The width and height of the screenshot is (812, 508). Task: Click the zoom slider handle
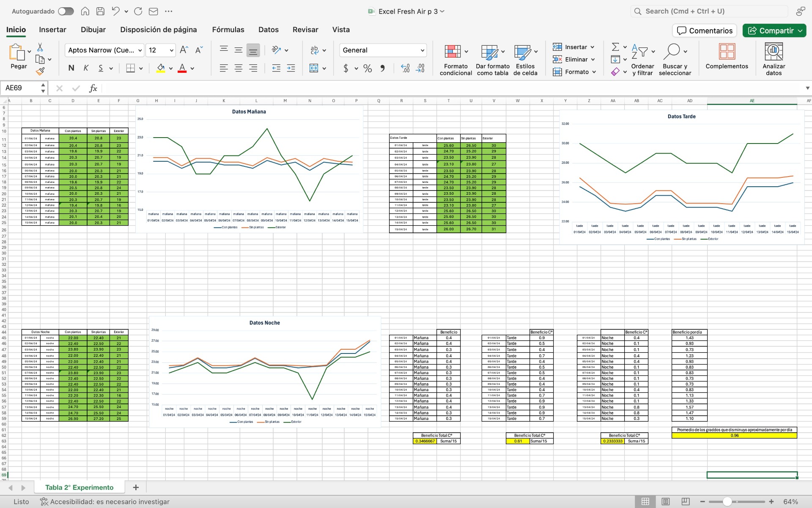[x=727, y=502]
